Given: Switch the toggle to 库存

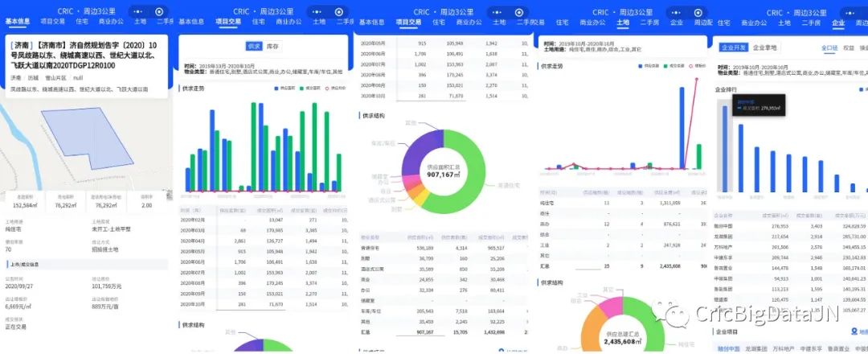Looking at the screenshot, I should (x=273, y=47).
